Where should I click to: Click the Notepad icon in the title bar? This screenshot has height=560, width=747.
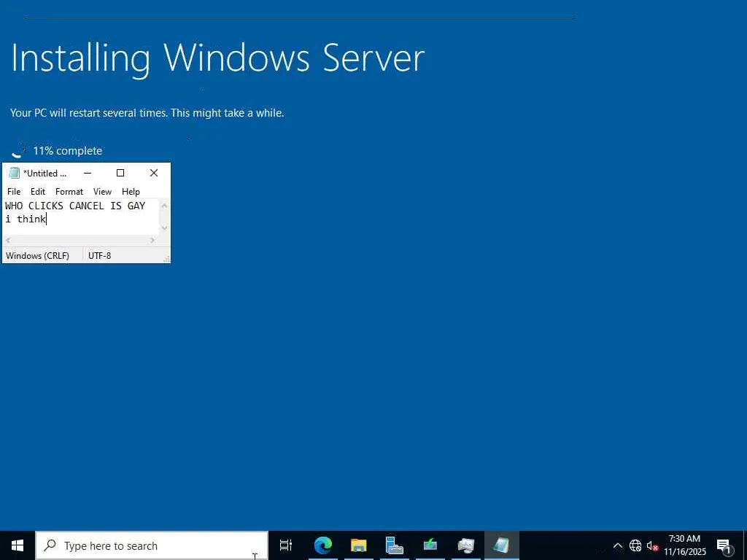coord(14,173)
